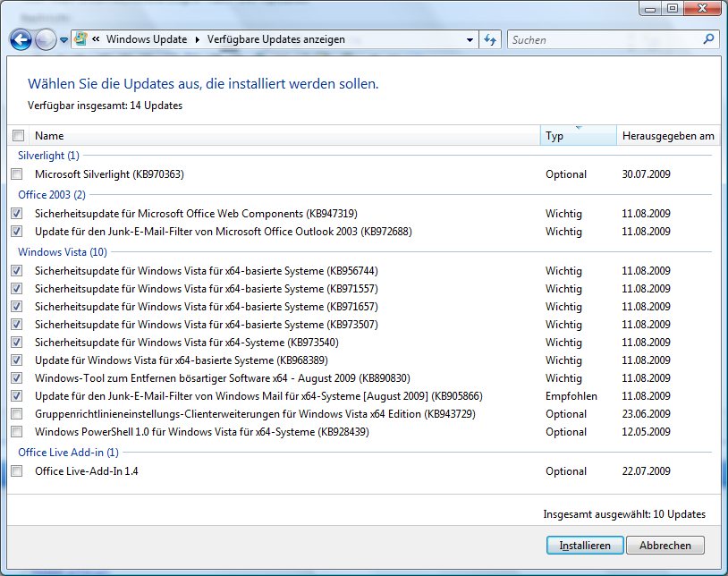Open the address bar history dropdown
This screenshot has width=728, height=576.
[470, 40]
